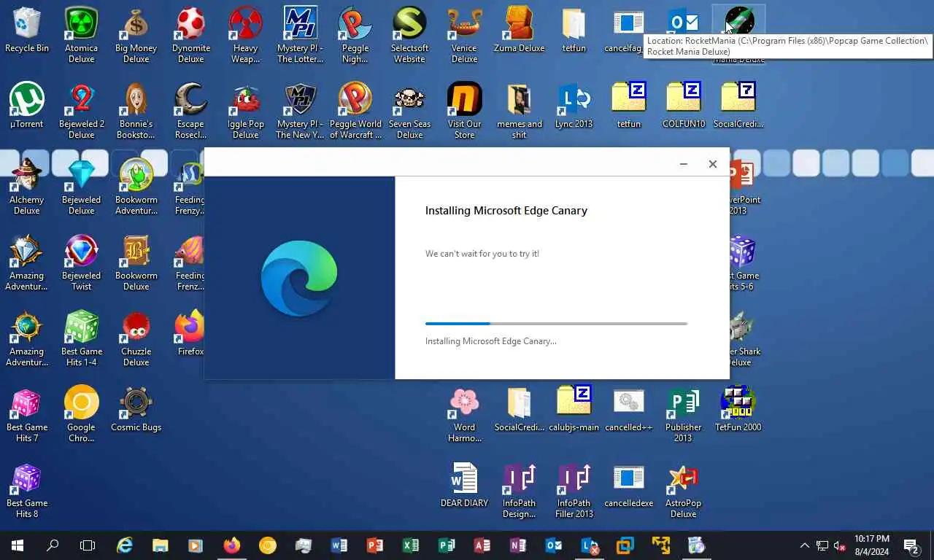This screenshot has height=560, width=934.
Task: Select AstroPop Deluxe icon
Action: tap(683, 490)
